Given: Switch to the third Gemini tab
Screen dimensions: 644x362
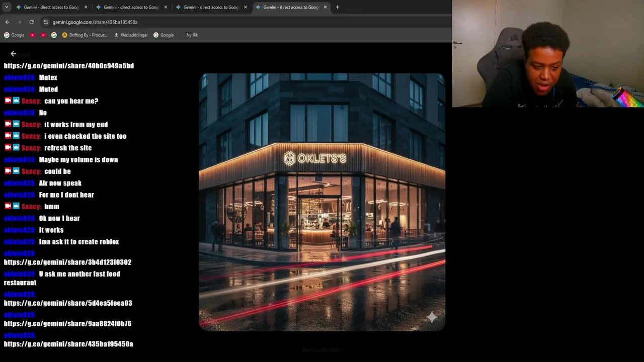Looking at the screenshot, I should coord(211,7).
